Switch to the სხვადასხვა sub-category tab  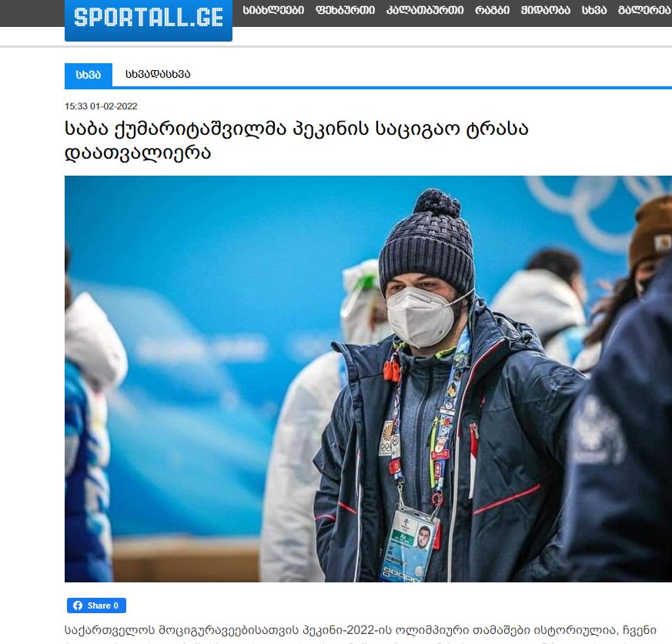point(158,74)
